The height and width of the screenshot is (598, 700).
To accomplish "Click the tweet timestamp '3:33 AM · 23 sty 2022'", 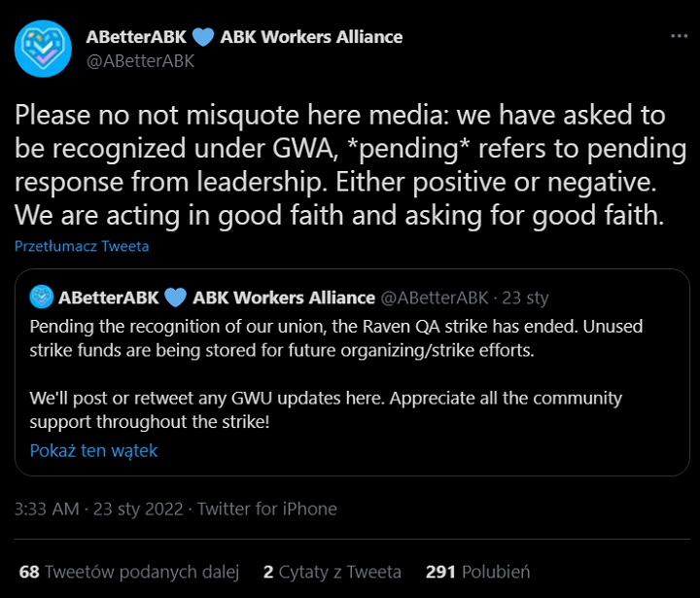I will coord(98,509).
